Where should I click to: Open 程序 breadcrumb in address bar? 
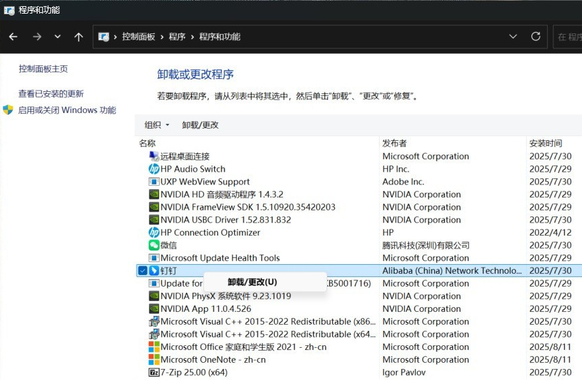[x=177, y=37]
